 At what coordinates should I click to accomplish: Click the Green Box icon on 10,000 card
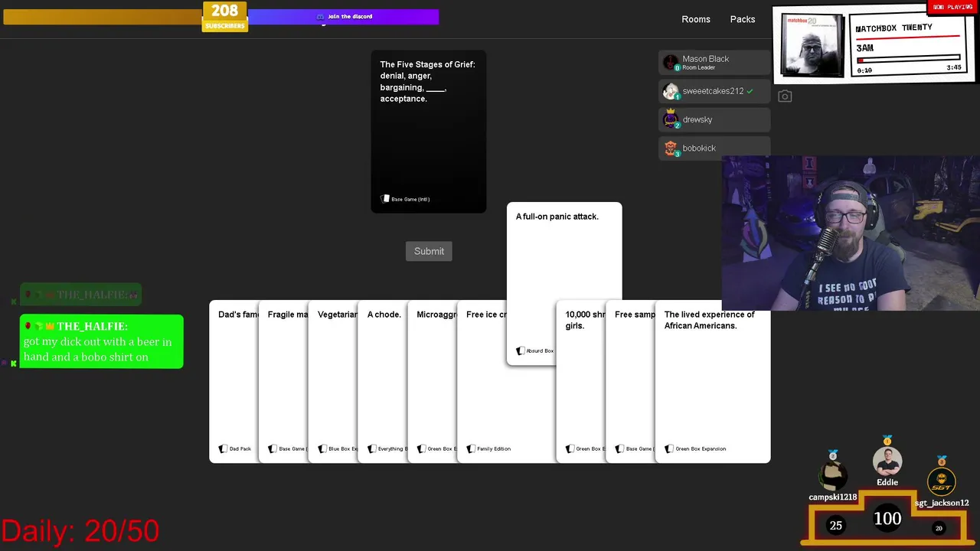click(570, 448)
